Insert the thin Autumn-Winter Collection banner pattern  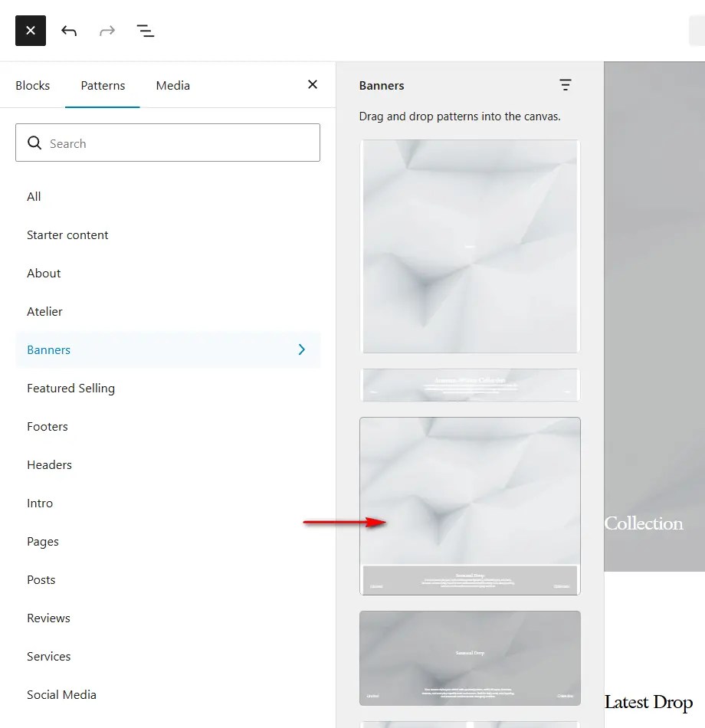click(470, 385)
